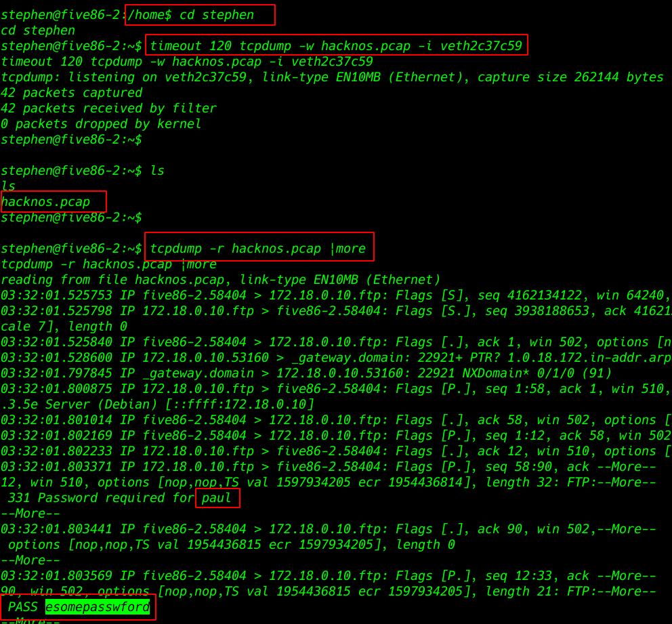Click the highlighted password 'esomepasswford'
The width and height of the screenshot is (672, 624).
click(98, 607)
